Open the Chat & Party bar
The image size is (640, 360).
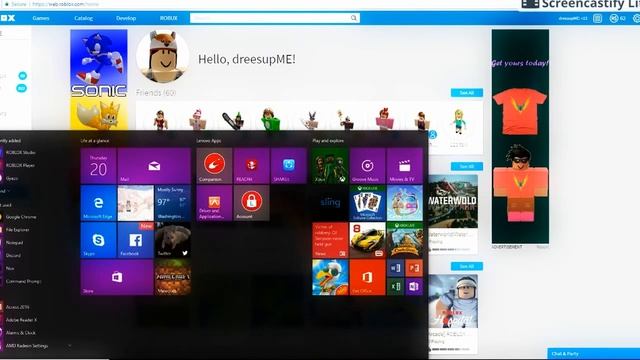coord(593,354)
